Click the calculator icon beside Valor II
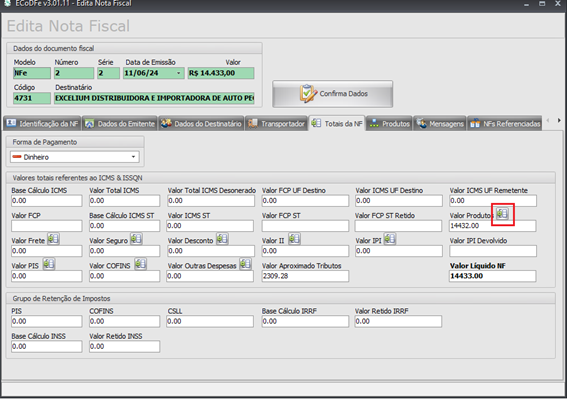 click(294, 239)
